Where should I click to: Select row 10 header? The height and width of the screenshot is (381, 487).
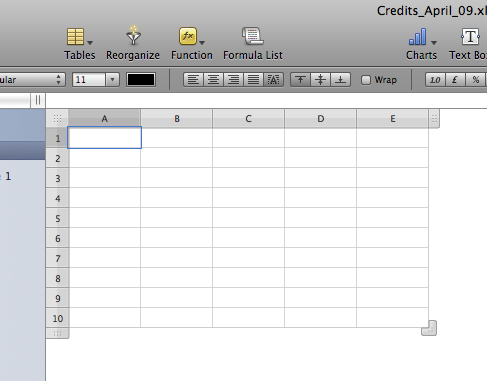(57, 318)
